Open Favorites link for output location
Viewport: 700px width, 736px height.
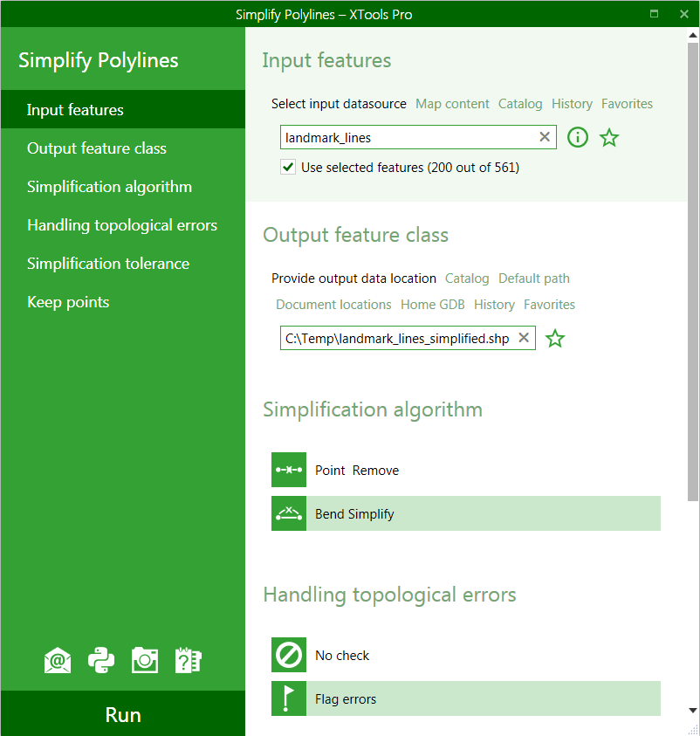[549, 305]
